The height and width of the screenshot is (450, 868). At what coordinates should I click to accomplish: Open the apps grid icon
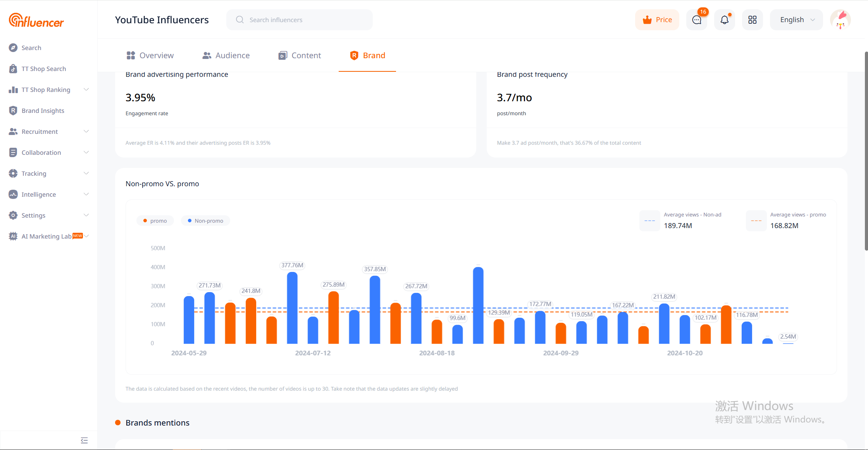pos(752,20)
